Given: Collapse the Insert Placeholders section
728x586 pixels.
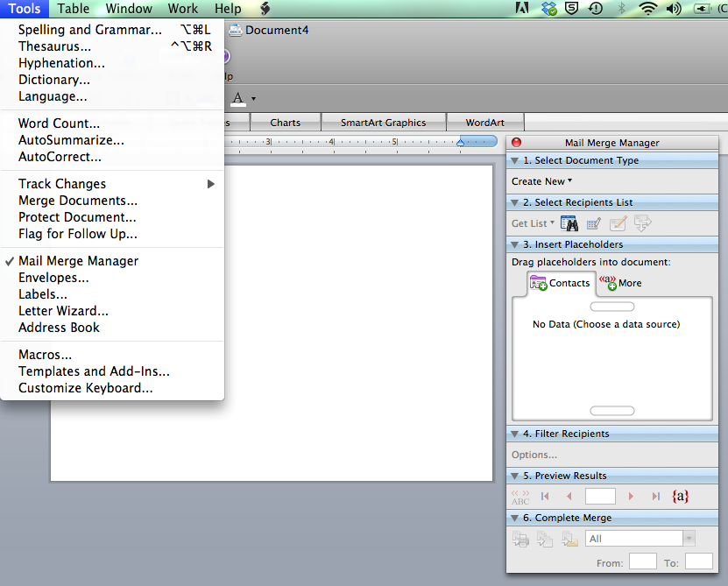Looking at the screenshot, I should (515, 244).
